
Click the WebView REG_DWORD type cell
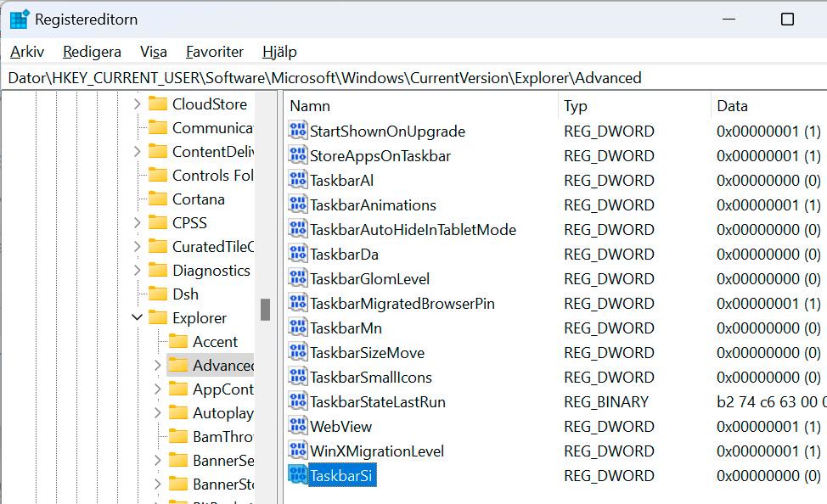(609, 426)
